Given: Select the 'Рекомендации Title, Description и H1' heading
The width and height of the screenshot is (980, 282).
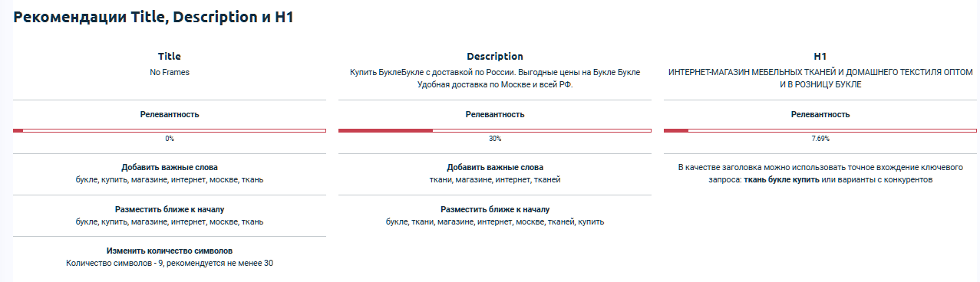Looking at the screenshot, I should (x=153, y=18).
